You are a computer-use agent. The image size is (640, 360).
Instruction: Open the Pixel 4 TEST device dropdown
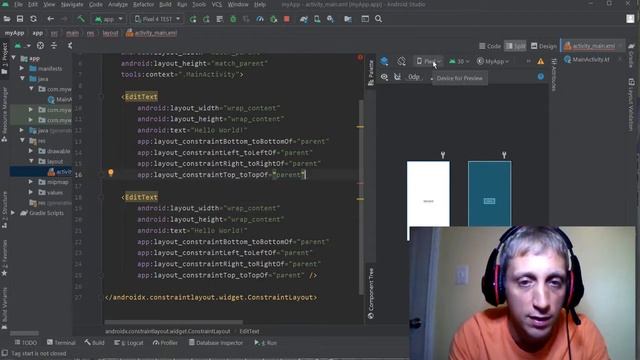pyautogui.click(x=158, y=19)
